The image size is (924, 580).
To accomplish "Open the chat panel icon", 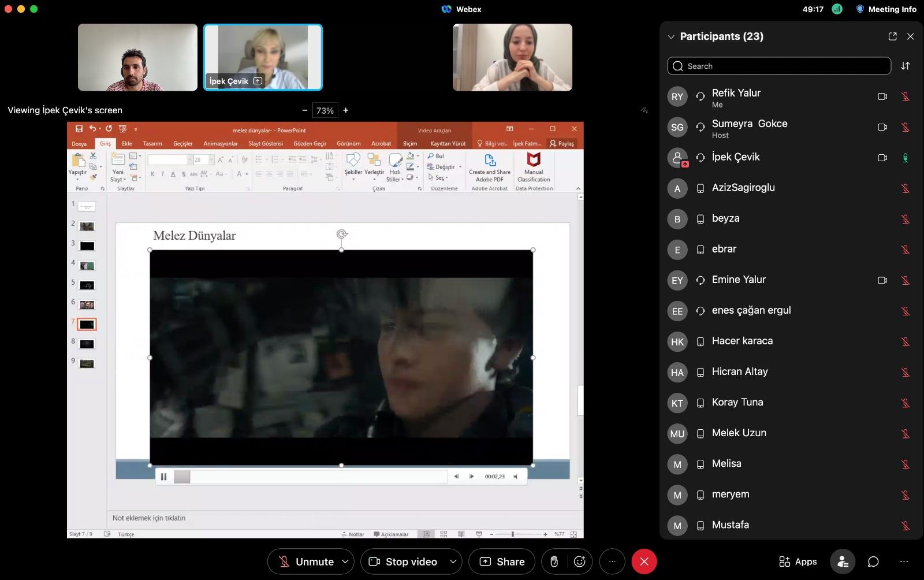I will [x=873, y=562].
